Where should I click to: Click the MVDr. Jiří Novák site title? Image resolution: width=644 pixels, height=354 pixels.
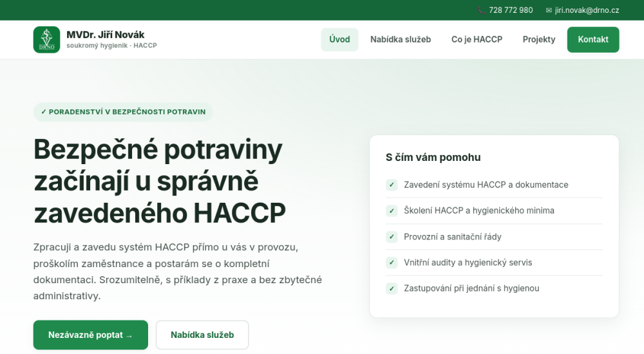point(106,35)
